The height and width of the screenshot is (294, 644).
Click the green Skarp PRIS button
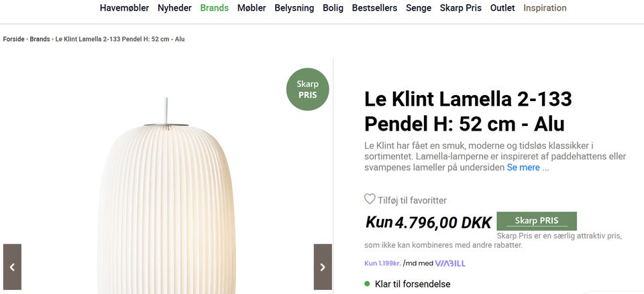click(537, 221)
